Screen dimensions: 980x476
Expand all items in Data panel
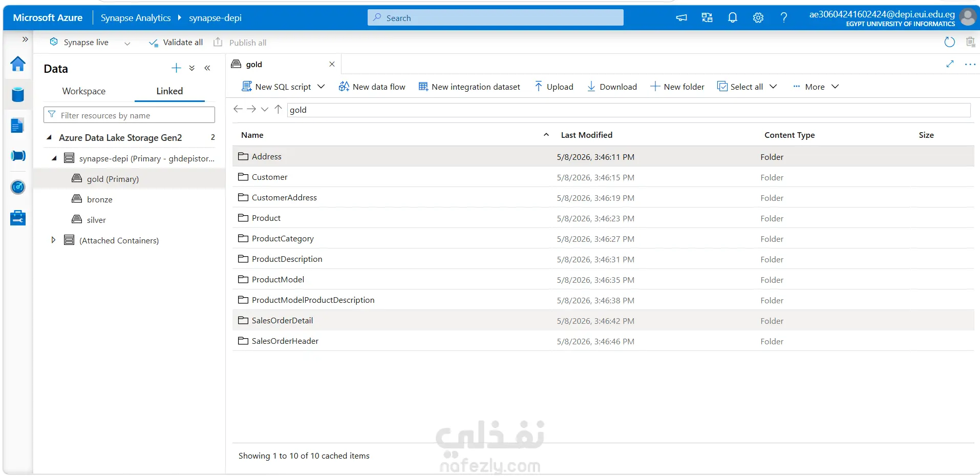(x=192, y=68)
